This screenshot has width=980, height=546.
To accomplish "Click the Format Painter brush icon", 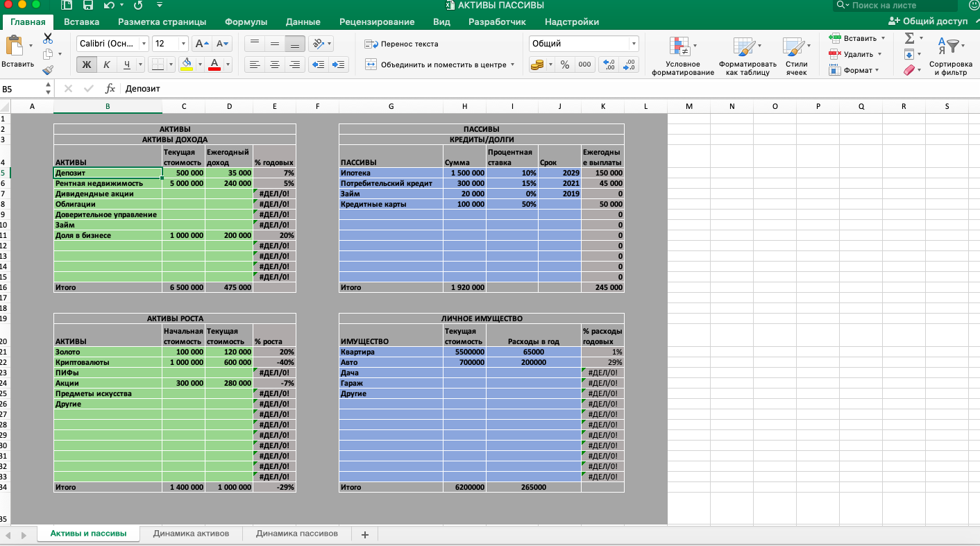I will (48, 70).
